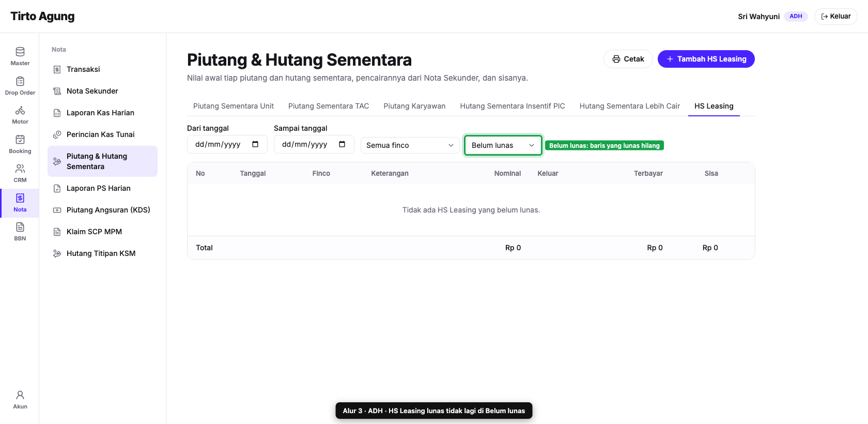Click the Nominal column header
This screenshot has width=868, height=424.
507,174
